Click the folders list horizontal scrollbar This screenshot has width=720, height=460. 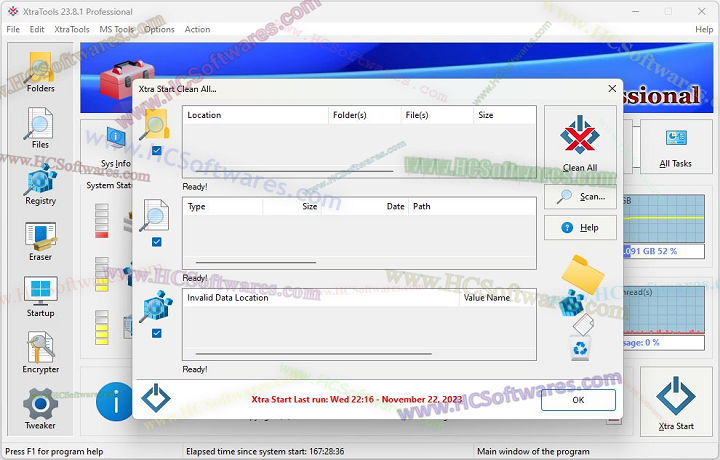point(294,171)
